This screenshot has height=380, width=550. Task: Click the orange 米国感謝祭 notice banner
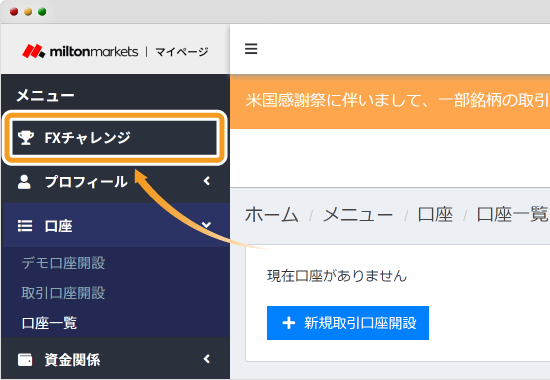[390, 101]
